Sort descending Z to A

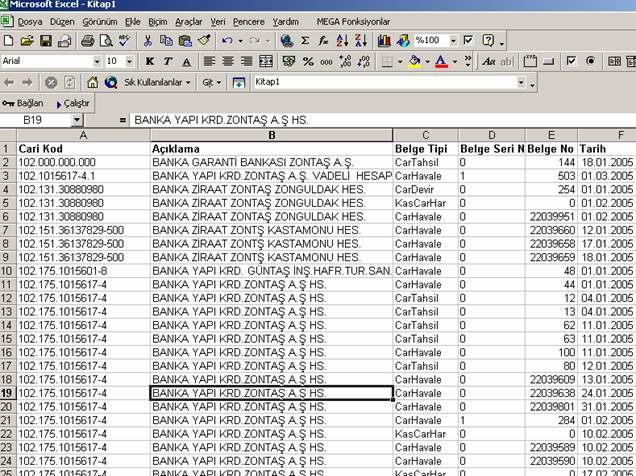pyautogui.click(x=361, y=41)
